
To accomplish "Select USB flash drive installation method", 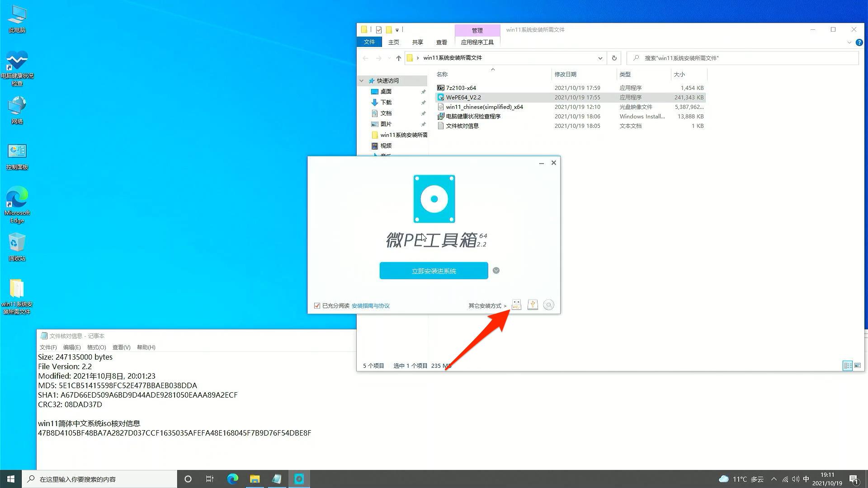I will (516, 305).
